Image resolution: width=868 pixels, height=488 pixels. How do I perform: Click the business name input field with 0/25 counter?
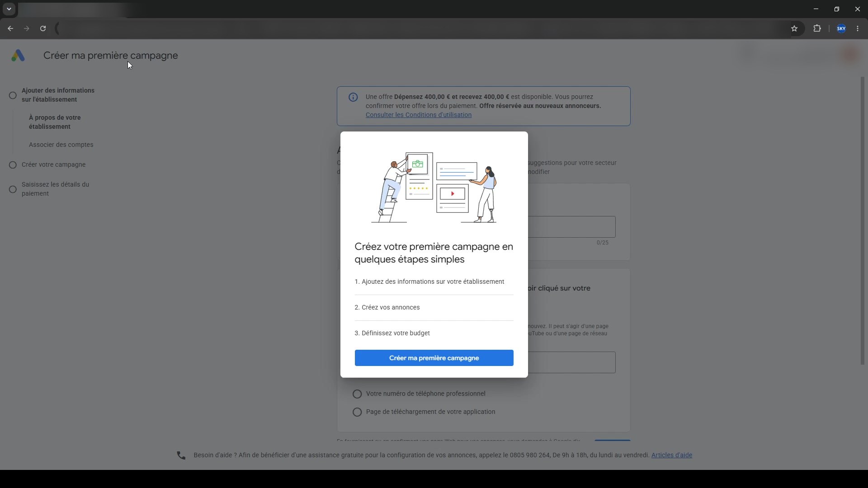tap(571, 227)
